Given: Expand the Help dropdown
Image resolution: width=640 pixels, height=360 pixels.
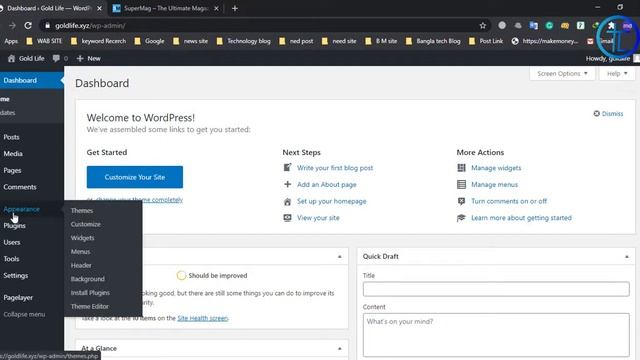Looking at the screenshot, I should click(617, 73).
